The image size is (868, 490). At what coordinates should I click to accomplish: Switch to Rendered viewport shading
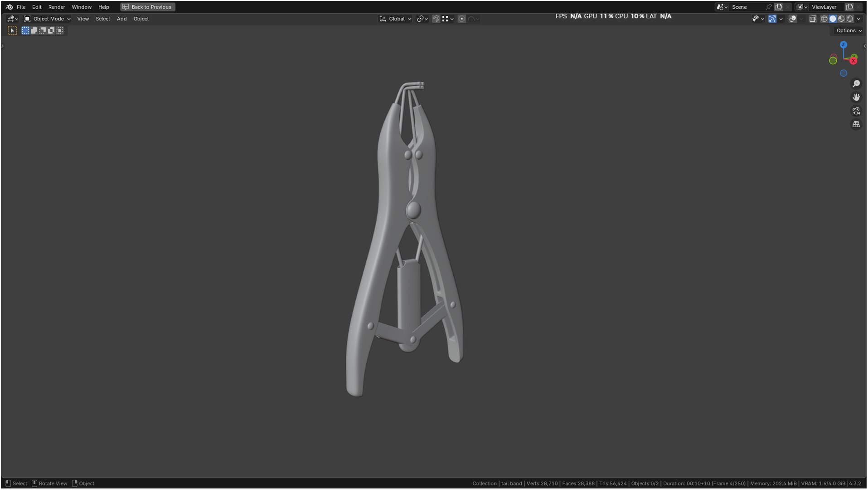click(x=850, y=19)
